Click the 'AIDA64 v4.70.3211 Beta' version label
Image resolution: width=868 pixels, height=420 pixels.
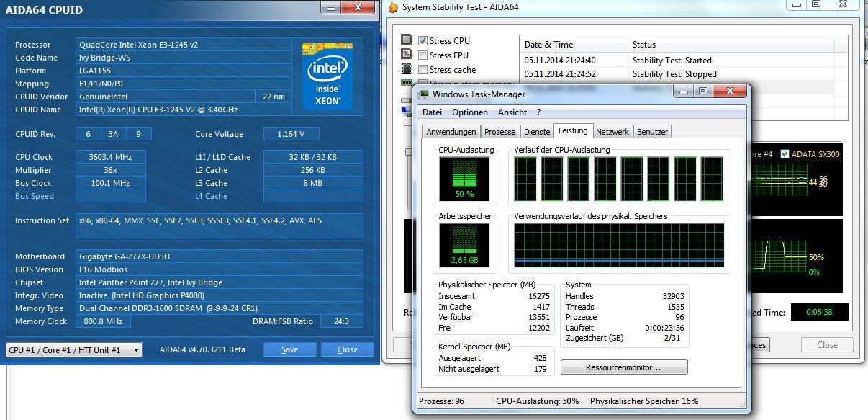click(x=202, y=349)
